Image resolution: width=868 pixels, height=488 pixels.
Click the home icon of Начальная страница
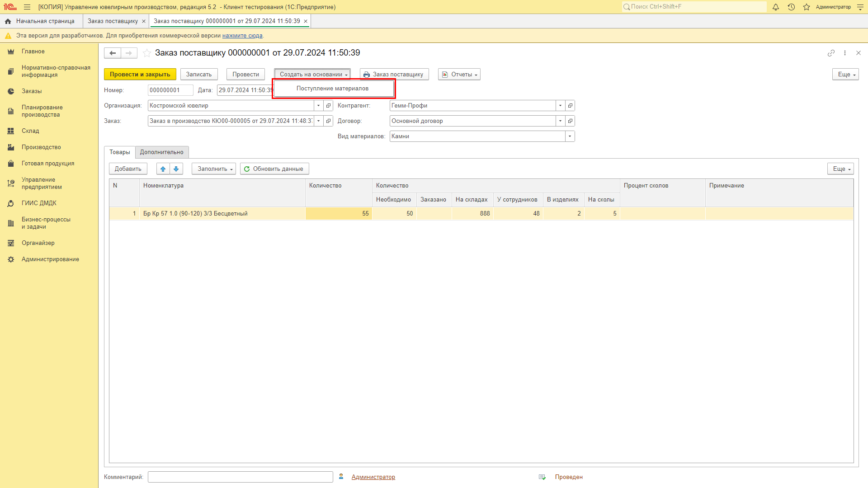pos(8,21)
